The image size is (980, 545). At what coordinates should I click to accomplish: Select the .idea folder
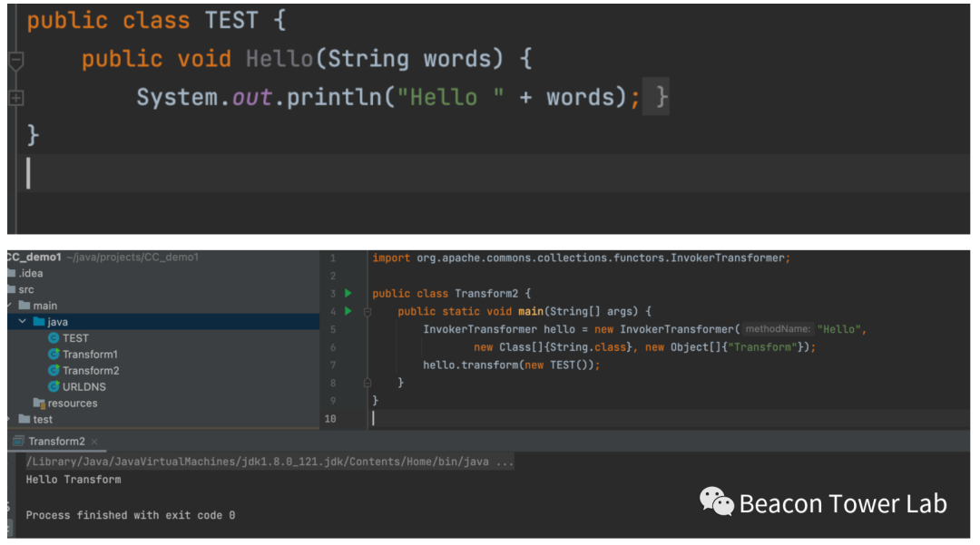coord(29,273)
